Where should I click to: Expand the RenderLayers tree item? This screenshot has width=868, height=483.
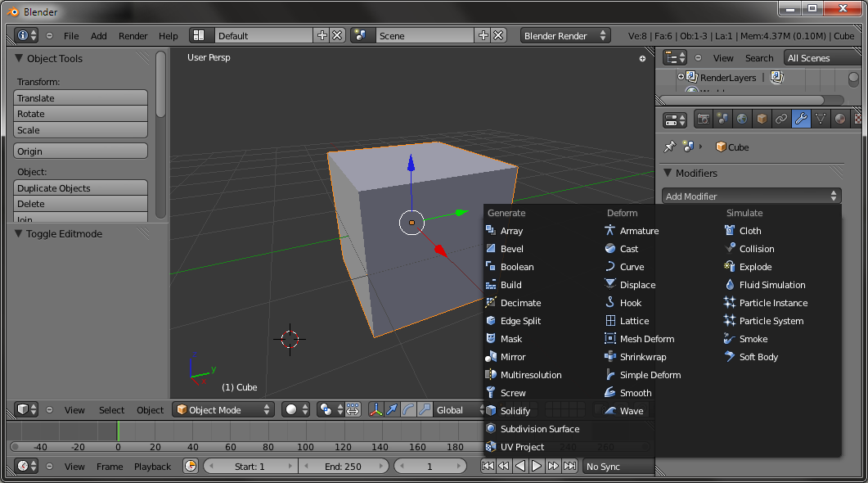681,77
